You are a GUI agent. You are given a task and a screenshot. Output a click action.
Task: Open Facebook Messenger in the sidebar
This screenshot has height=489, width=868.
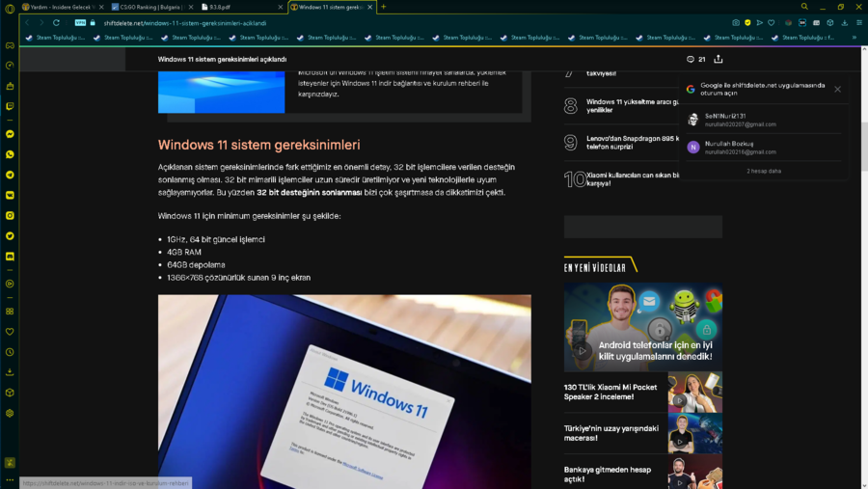point(10,134)
